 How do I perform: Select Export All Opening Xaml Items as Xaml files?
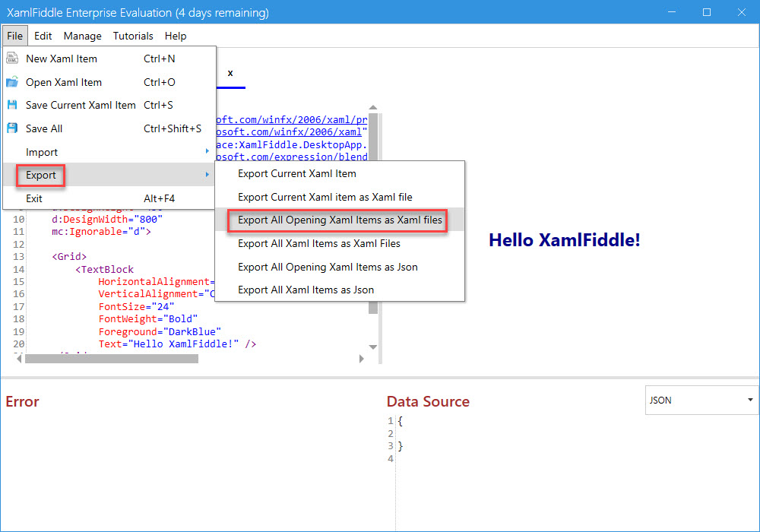[x=340, y=220]
